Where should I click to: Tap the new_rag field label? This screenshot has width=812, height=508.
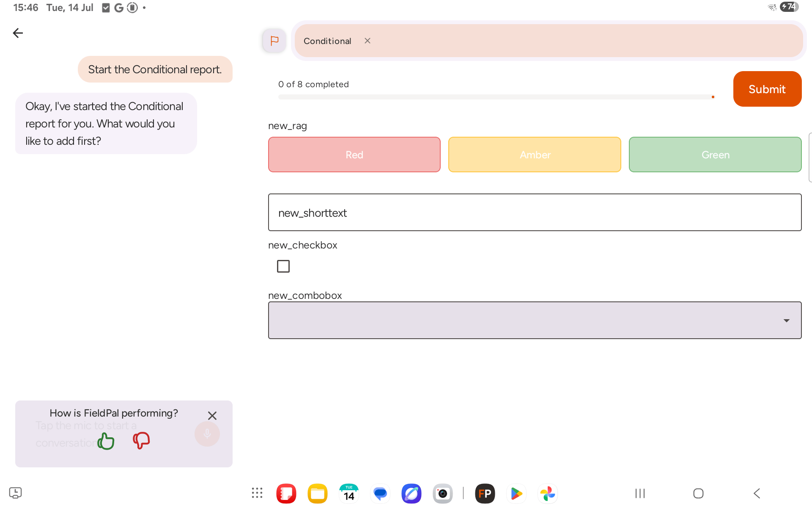pyautogui.click(x=288, y=126)
